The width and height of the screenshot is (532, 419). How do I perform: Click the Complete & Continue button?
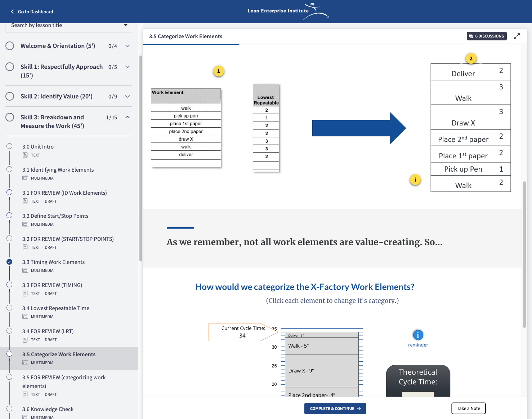[335, 408]
